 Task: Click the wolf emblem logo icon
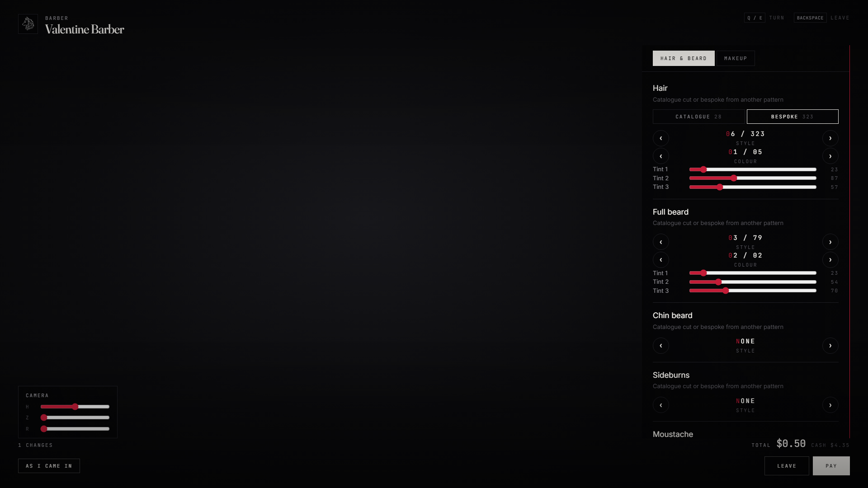tap(28, 24)
